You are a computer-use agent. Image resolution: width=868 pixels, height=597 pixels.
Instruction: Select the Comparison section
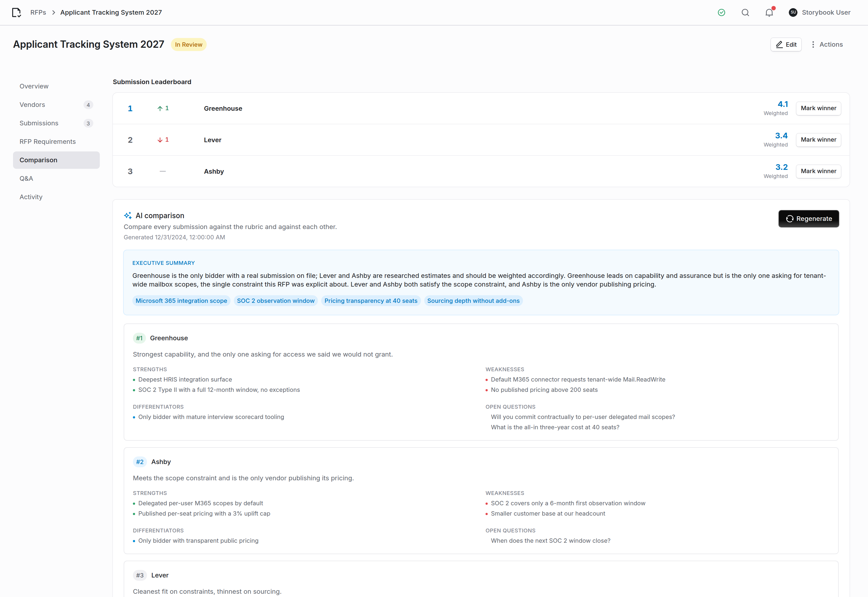[x=56, y=160]
